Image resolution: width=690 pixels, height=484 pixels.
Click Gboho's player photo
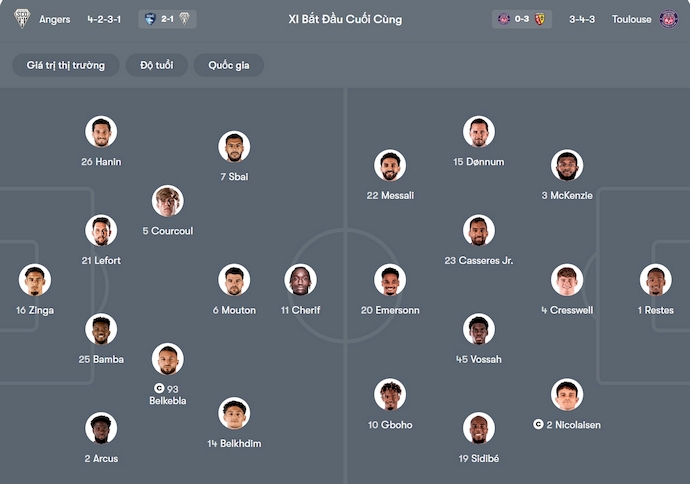390,394
